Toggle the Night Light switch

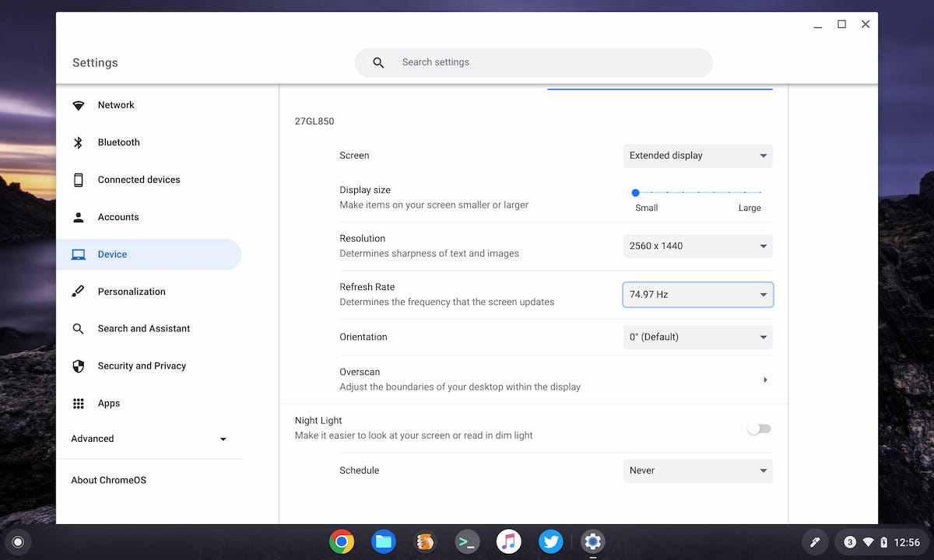(x=759, y=429)
